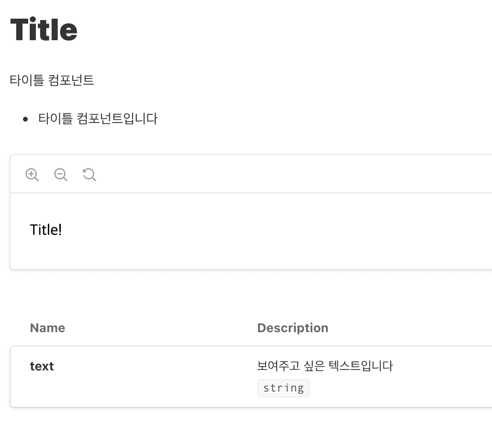
Task: Click empty space in preview toolbar
Action: (x=287, y=174)
